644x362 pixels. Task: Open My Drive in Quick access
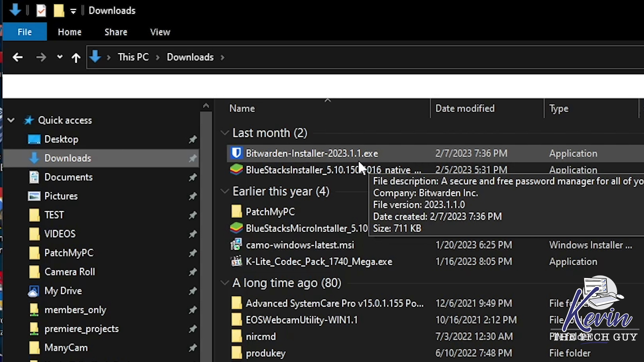tap(63, 291)
